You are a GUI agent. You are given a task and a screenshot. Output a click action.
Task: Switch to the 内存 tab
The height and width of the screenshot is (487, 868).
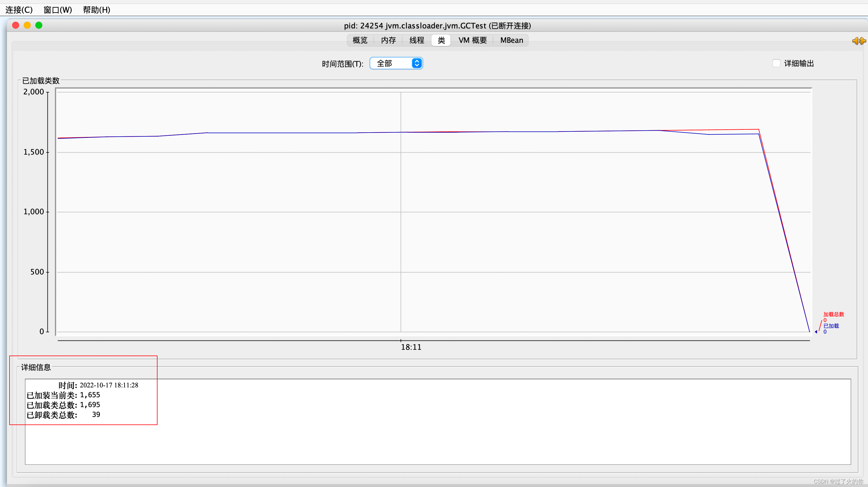[x=388, y=41]
